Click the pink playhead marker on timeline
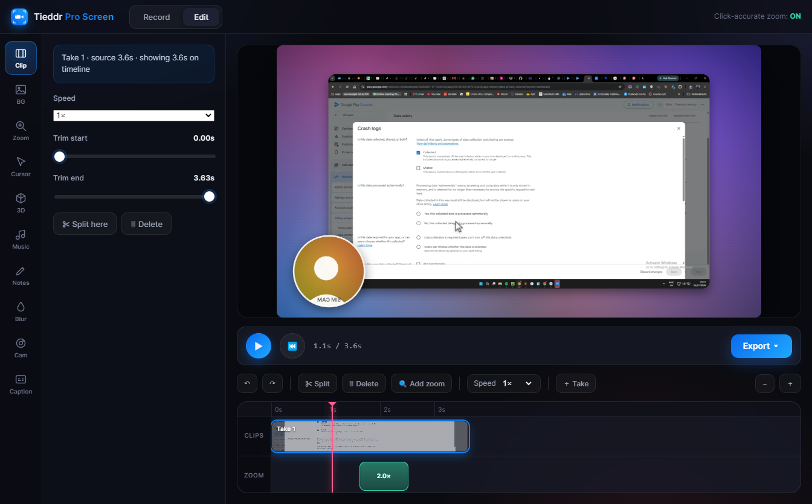The image size is (812, 504). (332, 406)
